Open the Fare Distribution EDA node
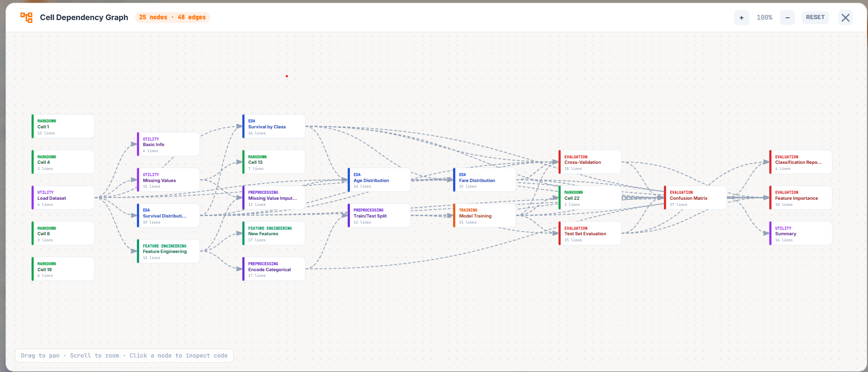The width and height of the screenshot is (868, 372). click(x=484, y=180)
